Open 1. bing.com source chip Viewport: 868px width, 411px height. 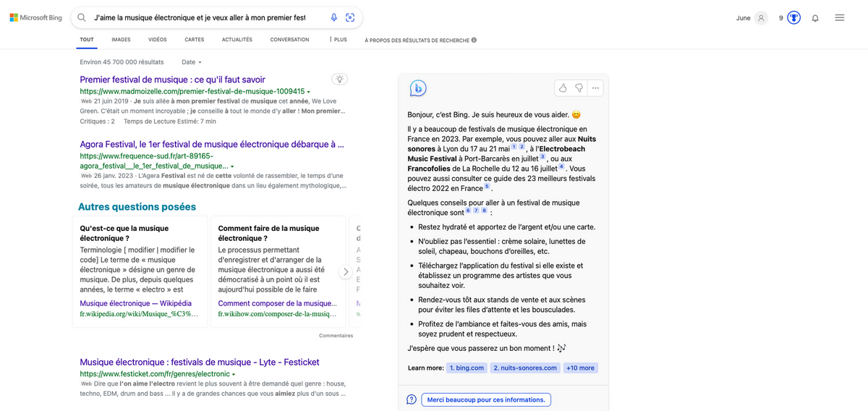[467, 368]
